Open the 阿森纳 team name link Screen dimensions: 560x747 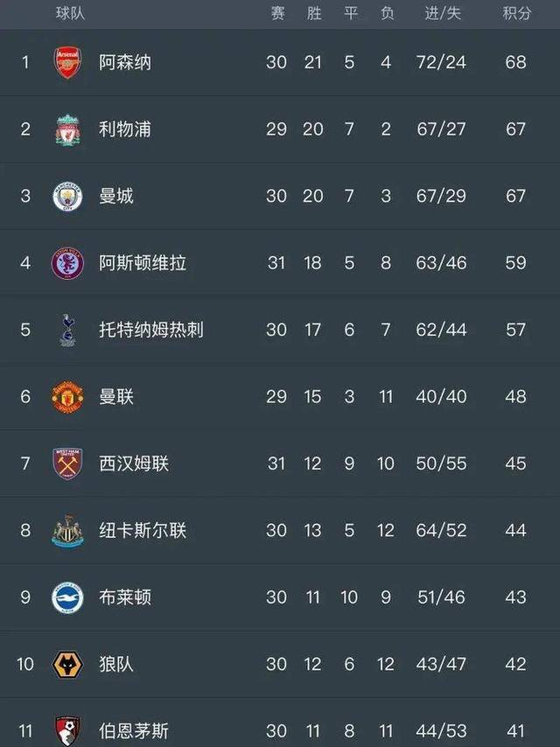click(125, 63)
